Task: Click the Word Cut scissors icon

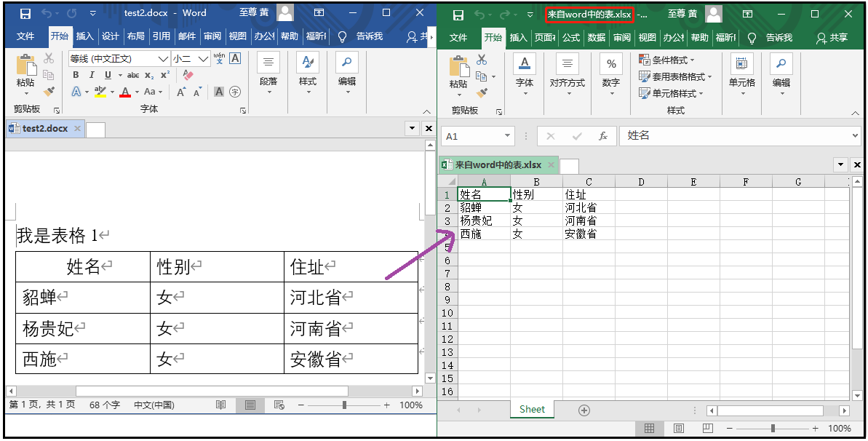Action: pos(49,58)
